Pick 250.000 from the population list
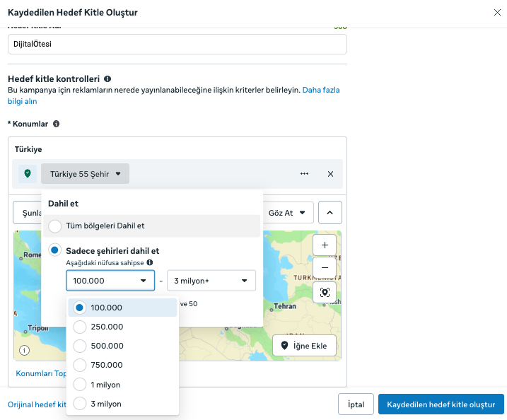507x420 pixels. point(80,327)
